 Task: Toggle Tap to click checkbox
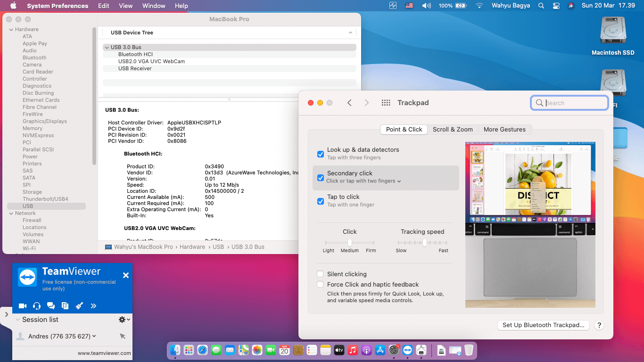click(321, 201)
